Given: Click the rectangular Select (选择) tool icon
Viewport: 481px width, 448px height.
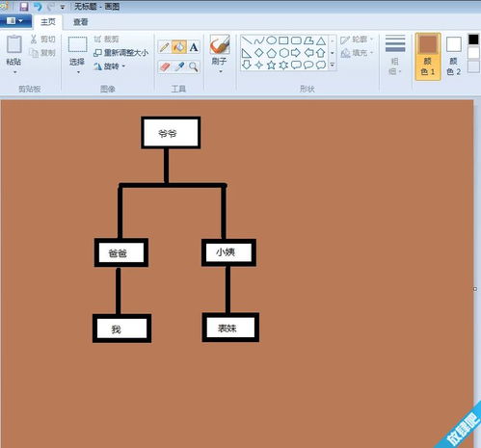Looking at the screenshot, I should (x=77, y=44).
